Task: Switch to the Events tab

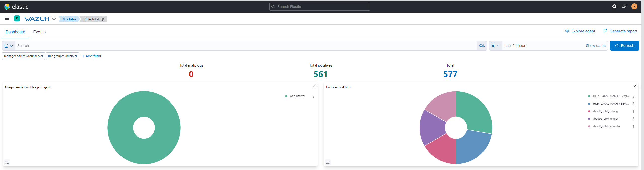Action: (x=39, y=32)
